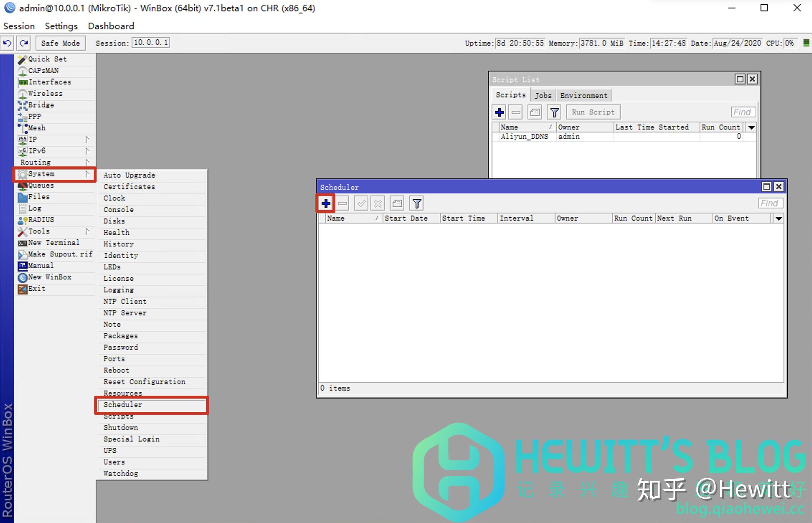Switch to Jobs tab in Script List
This screenshot has width=812, height=523.
(543, 95)
